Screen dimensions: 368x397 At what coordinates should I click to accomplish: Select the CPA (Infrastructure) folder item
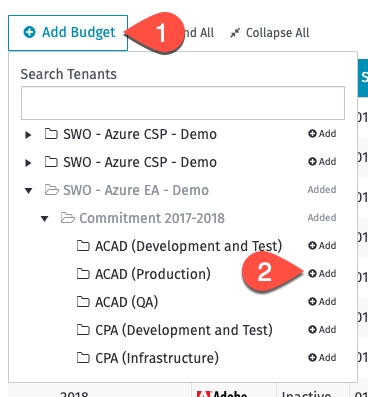157,358
